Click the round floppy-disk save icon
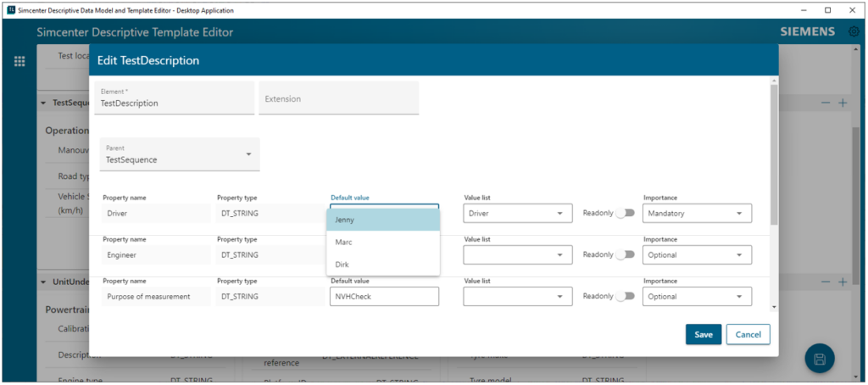This screenshot has width=868, height=385. coord(820,359)
